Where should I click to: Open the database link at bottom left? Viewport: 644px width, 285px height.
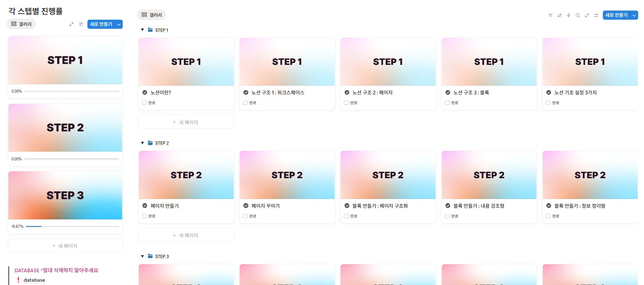coord(34,280)
